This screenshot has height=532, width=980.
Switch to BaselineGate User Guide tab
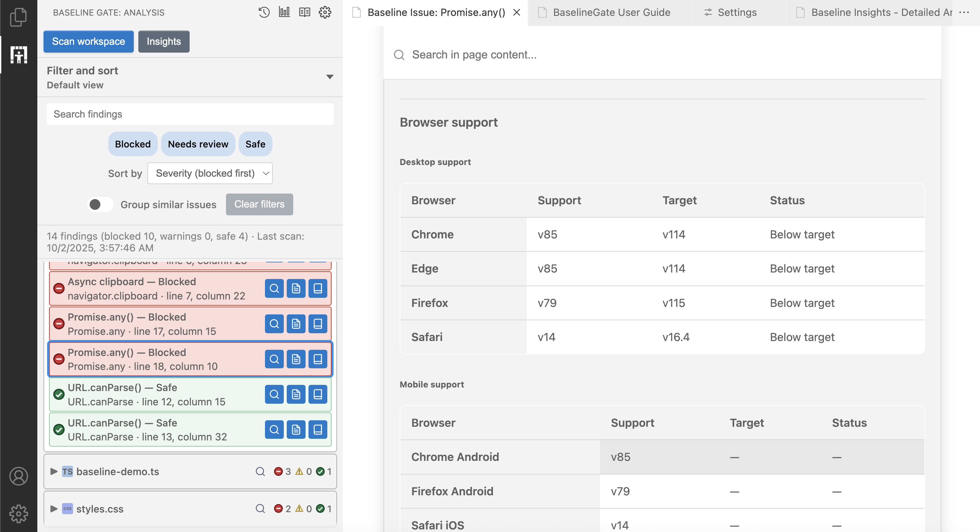tap(611, 13)
